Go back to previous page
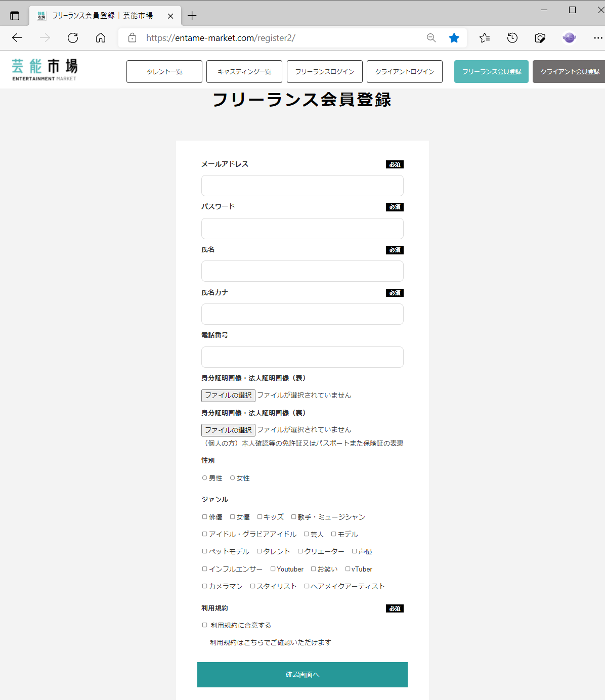This screenshot has width=605, height=700. tap(17, 38)
